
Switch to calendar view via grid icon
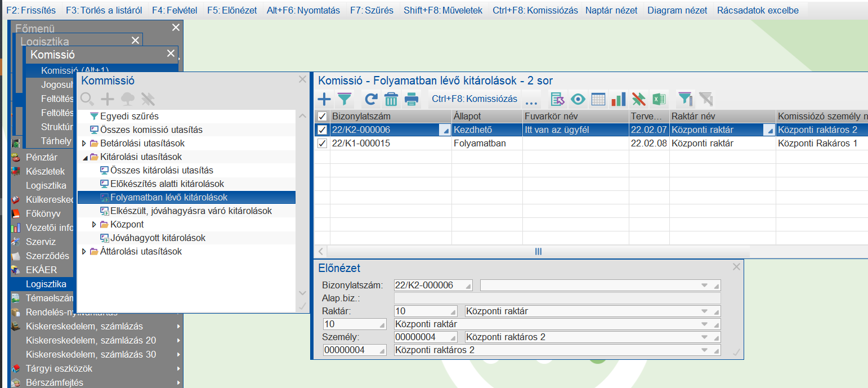[x=598, y=99]
